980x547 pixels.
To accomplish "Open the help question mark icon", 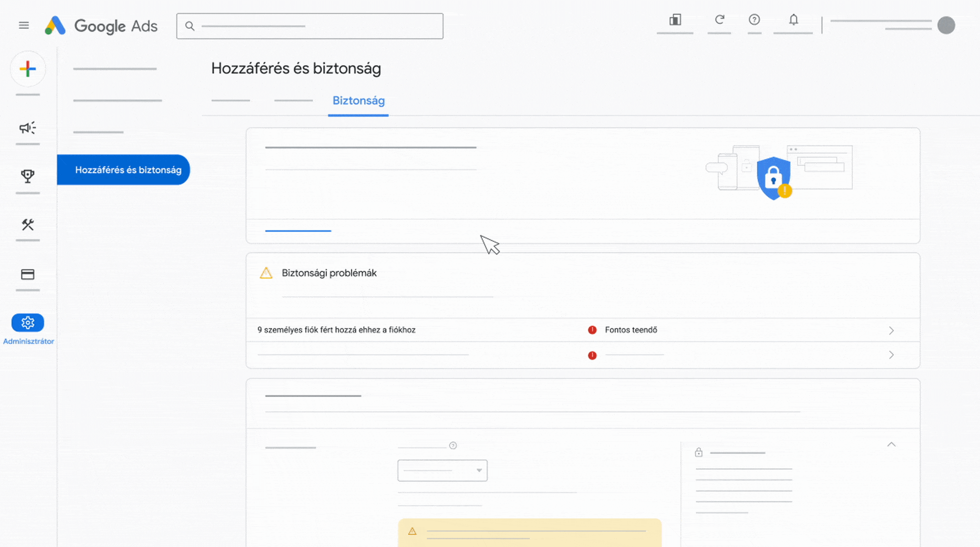I will 754,20.
